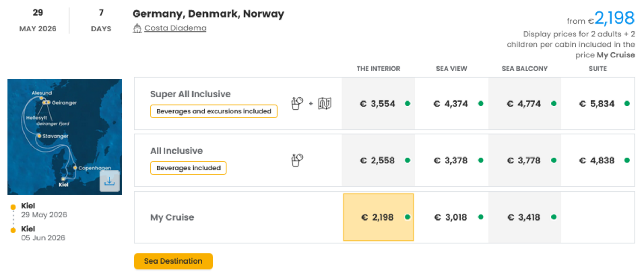Image resolution: width=644 pixels, height=280 pixels.
Task: Click Super All Inclusive beverages cup icon
Action: click(297, 103)
